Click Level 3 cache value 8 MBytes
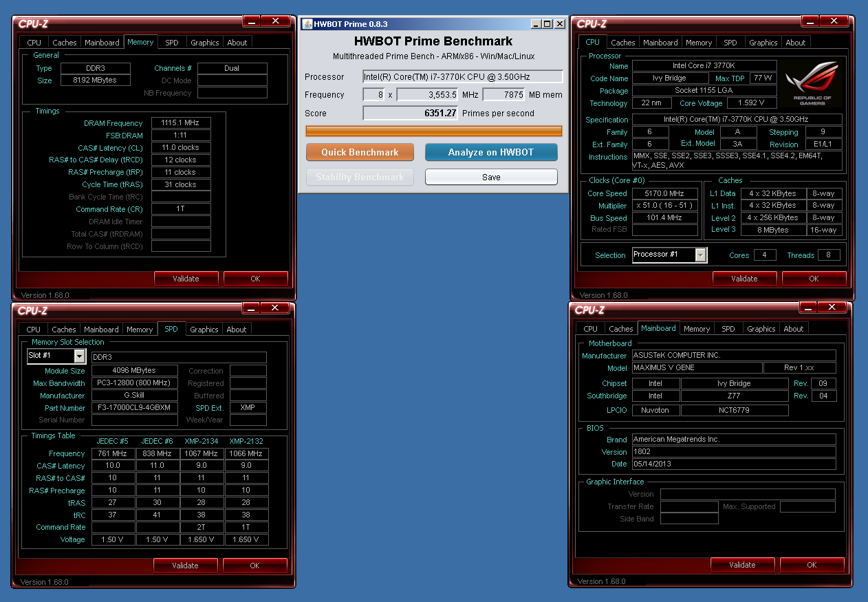 tap(774, 230)
